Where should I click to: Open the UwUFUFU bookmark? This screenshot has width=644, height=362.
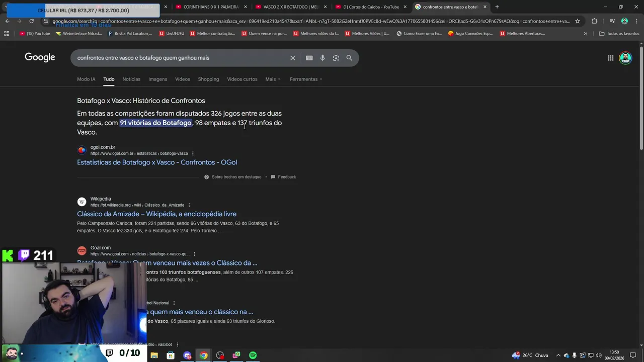(172, 33)
